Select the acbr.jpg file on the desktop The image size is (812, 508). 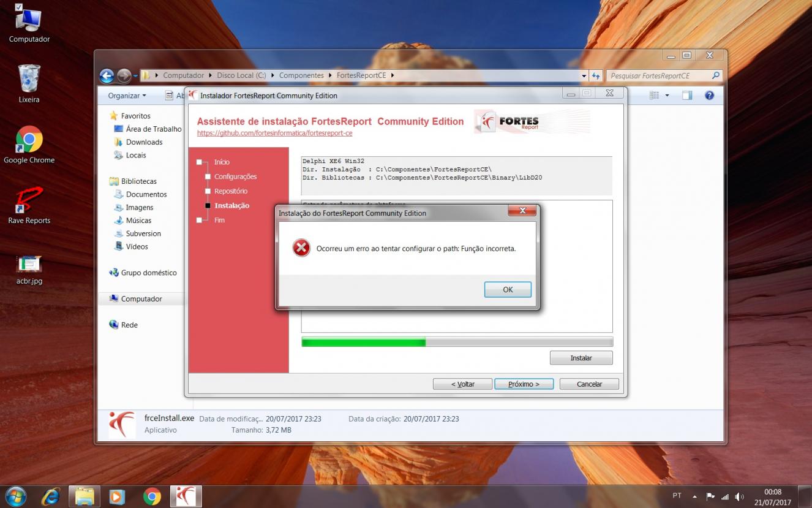pos(29,270)
